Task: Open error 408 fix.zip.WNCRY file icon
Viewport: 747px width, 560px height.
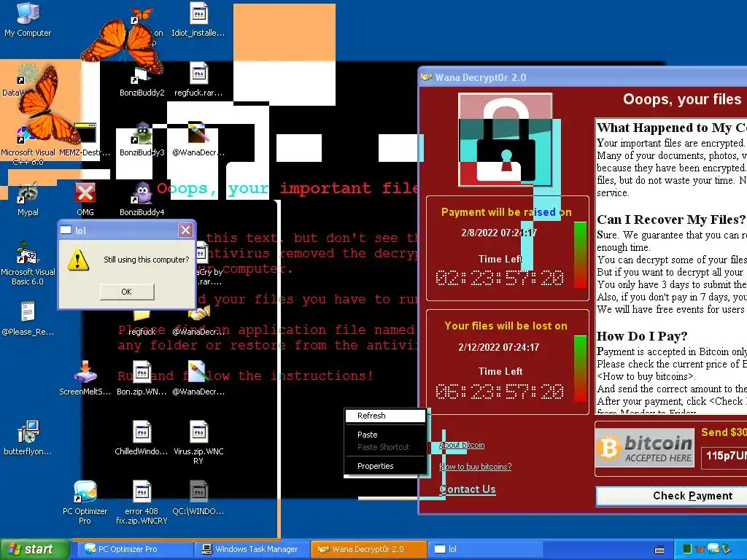Action: (x=142, y=502)
